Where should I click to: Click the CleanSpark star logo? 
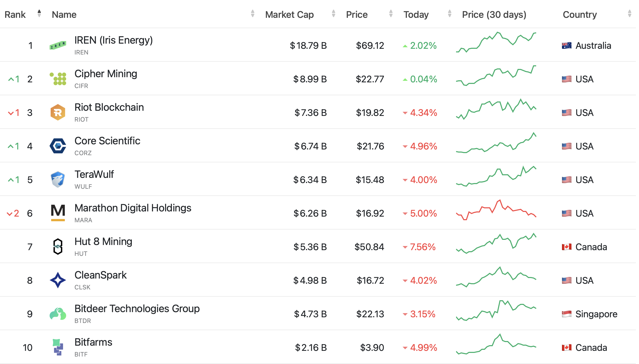tap(58, 280)
